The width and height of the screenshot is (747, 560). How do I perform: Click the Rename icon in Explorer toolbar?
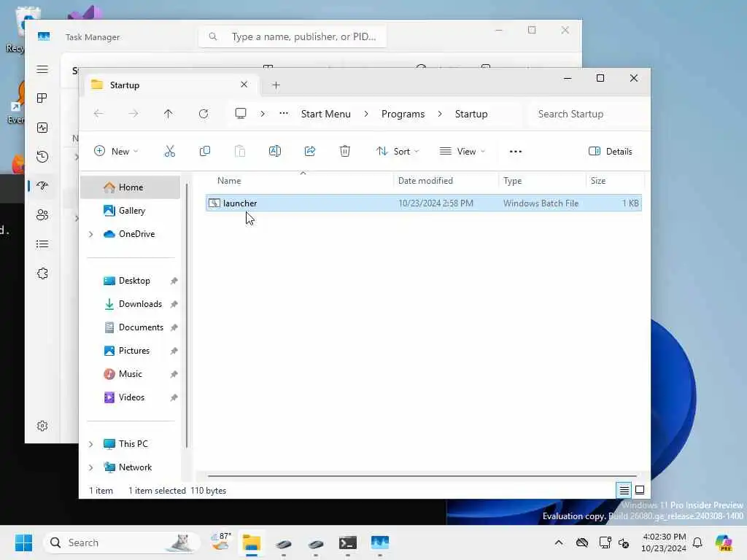point(275,152)
